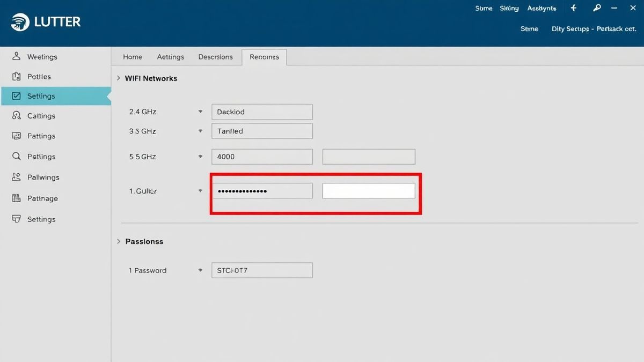Click the empty field beside 4000
644x362 pixels.
point(369,157)
